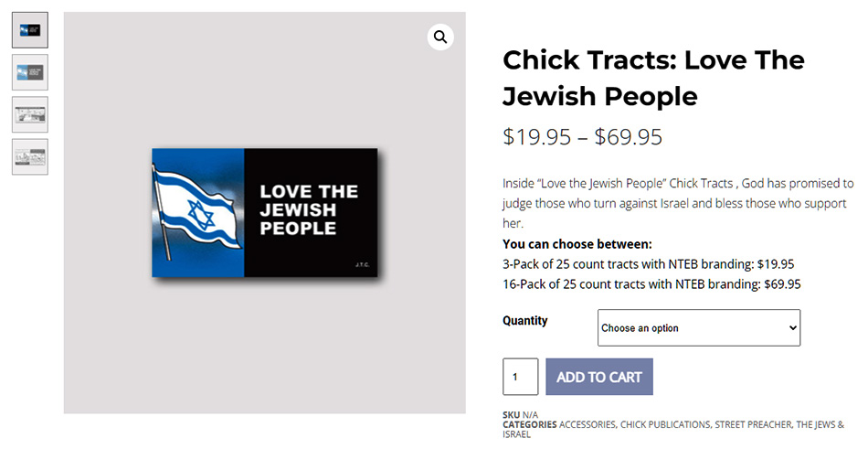Visit the Street Preacher category link
The height and width of the screenshot is (459, 868).
[753, 425]
